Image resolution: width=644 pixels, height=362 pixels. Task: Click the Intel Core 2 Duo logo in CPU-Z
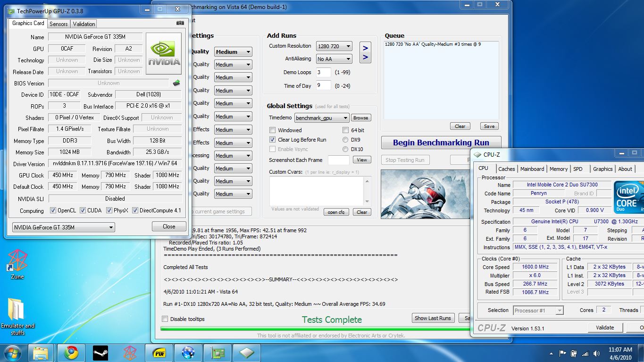tap(628, 197)
